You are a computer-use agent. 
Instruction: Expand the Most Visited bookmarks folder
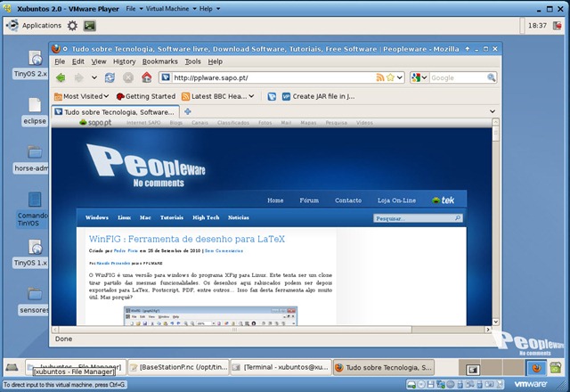[x=81, y=96]
